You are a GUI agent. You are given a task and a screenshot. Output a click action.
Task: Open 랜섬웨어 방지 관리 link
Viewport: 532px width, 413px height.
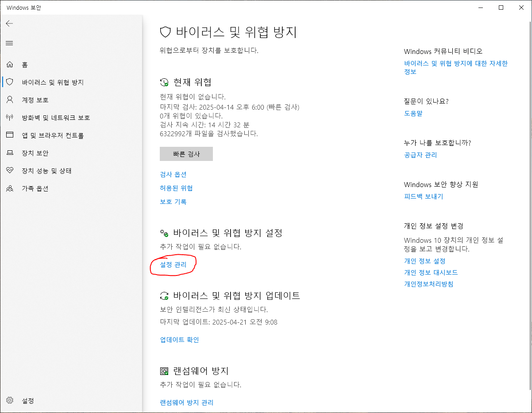186,402
